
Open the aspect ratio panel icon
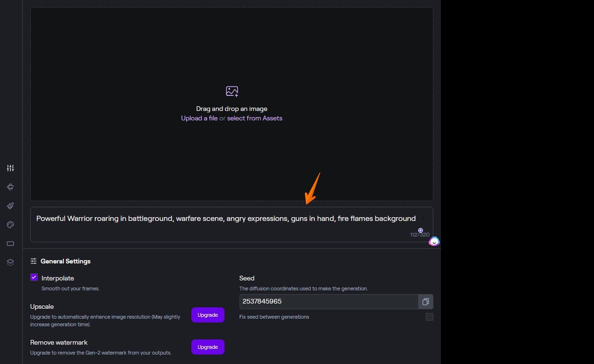(x=10, y=243)
